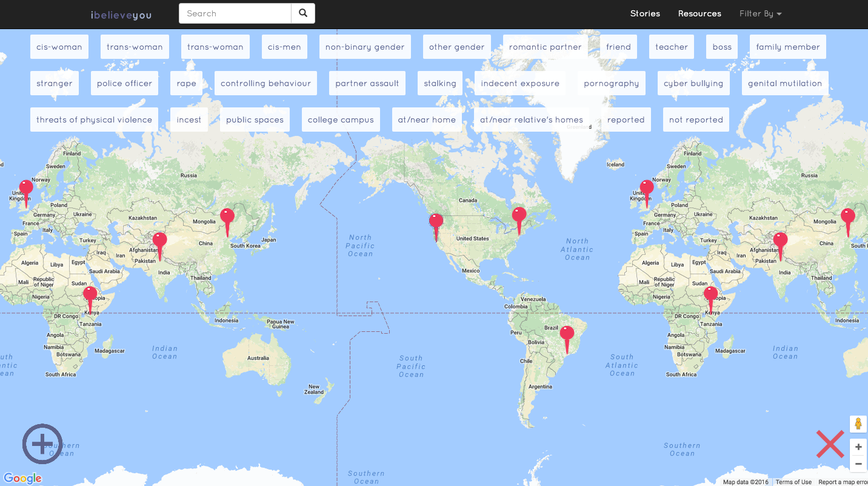This screenshot has height=486, width=868.
Task: Filter stories by police officer
Action: pyautogui.click(x=124, y=83)
